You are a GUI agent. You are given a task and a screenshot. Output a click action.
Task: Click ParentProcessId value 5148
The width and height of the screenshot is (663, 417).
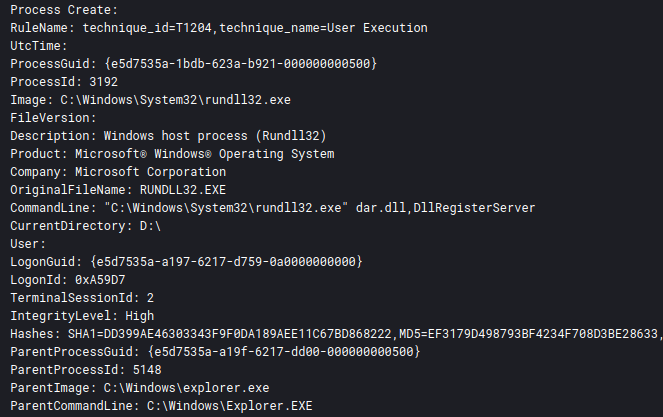tap(147, 370)
